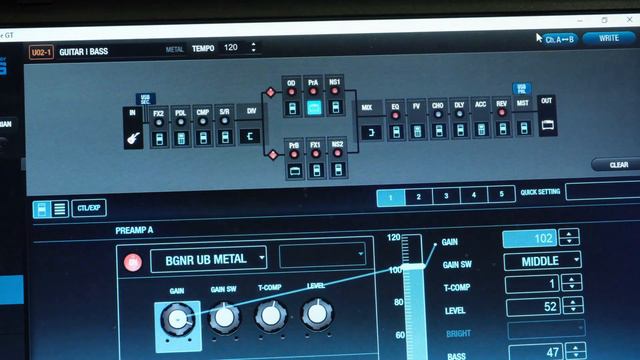Select quick setting tab 2
640x360 pixels.
(x=419, y=197)
